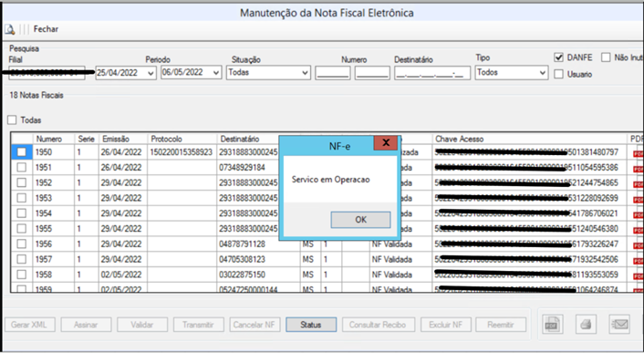The height and width of the screenshot is (353, 644).
Task: Click the second Numero input field
Action: click(372, 73)
